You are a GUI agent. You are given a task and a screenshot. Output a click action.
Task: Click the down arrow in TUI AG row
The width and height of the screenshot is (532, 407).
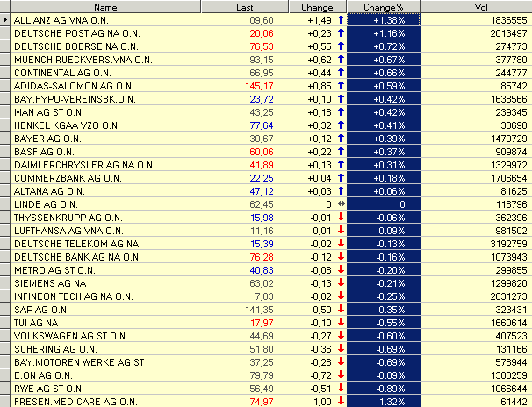pyautogui.click(x=341, y=323)
